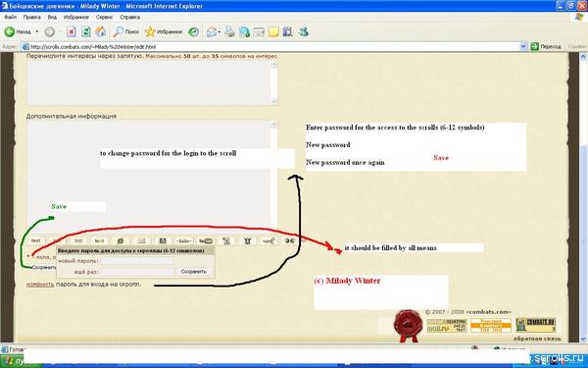This screenshot has height=368, width=588.
Task: Expand the address bar dropdown arrow
Action: pyautogui.click(x=524, y=47)
